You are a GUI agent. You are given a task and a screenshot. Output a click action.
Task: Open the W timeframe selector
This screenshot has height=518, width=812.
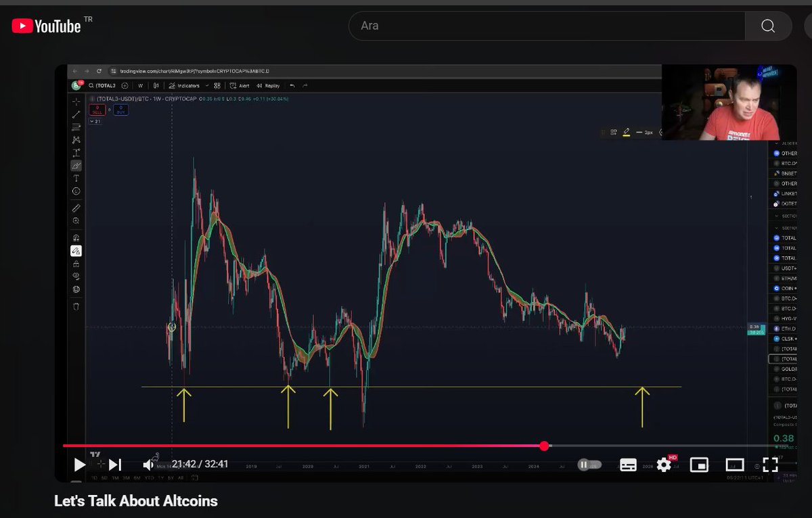pyautogui.click(x=140, y=86)
